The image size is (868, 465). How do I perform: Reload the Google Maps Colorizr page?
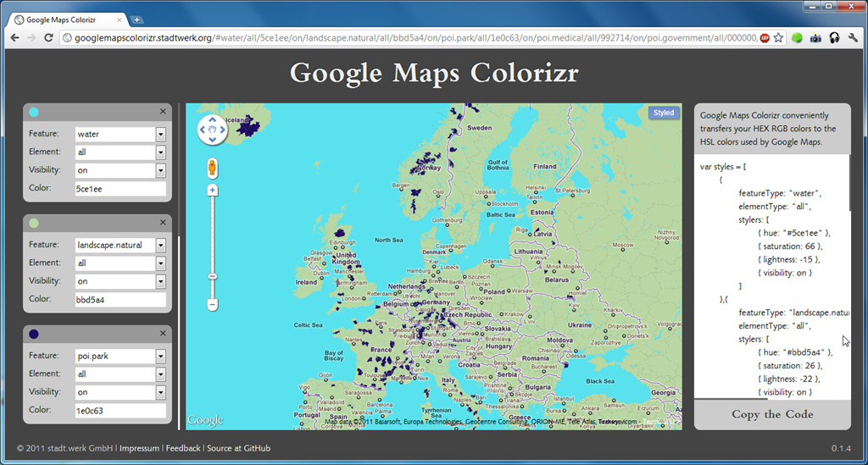click(48, 37)
